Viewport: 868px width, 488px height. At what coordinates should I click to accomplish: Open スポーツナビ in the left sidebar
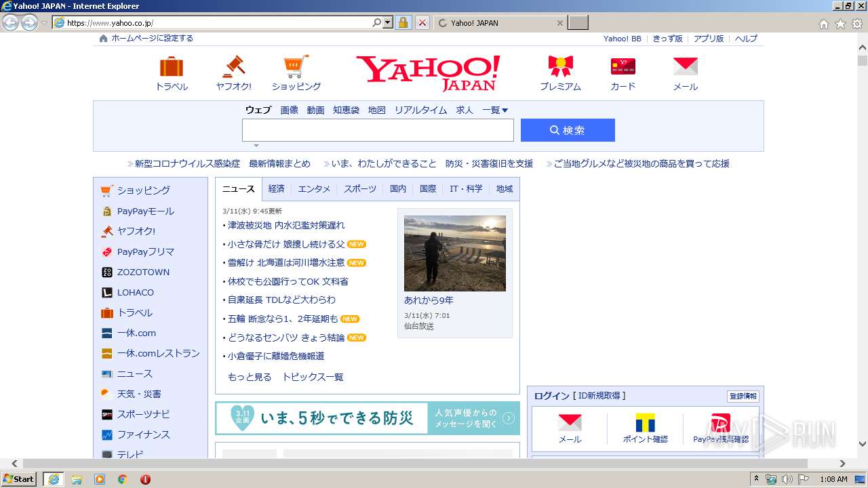143,414
